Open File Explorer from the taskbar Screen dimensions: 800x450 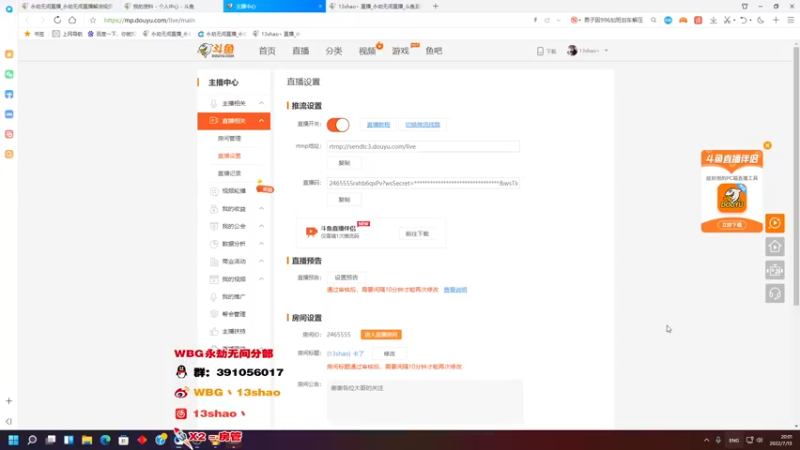(87, 440)
